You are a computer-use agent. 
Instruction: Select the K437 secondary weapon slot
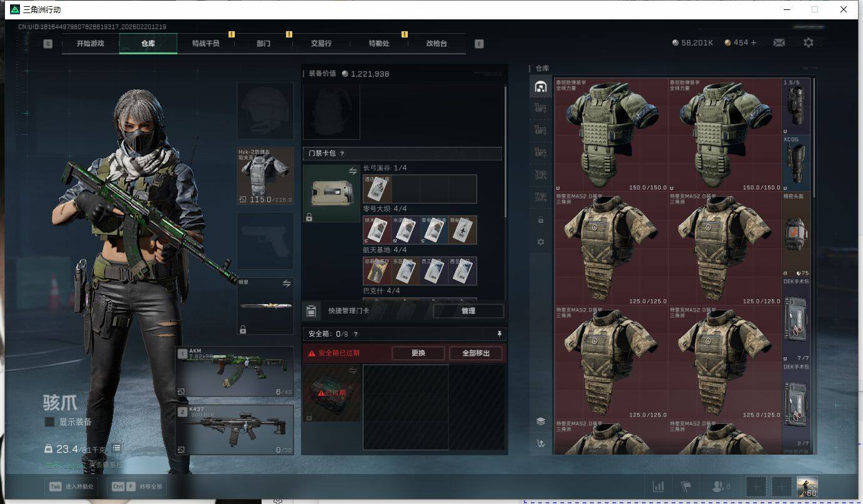[234, 430]
